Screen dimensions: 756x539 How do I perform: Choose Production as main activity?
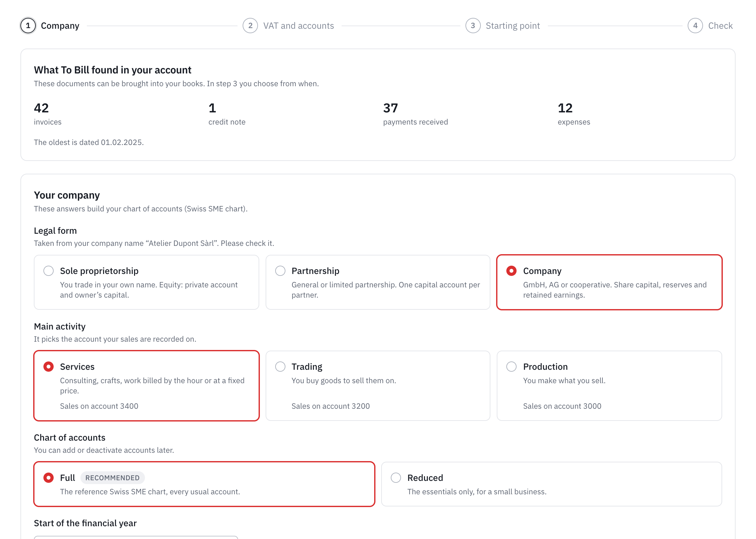click(609, 386)
